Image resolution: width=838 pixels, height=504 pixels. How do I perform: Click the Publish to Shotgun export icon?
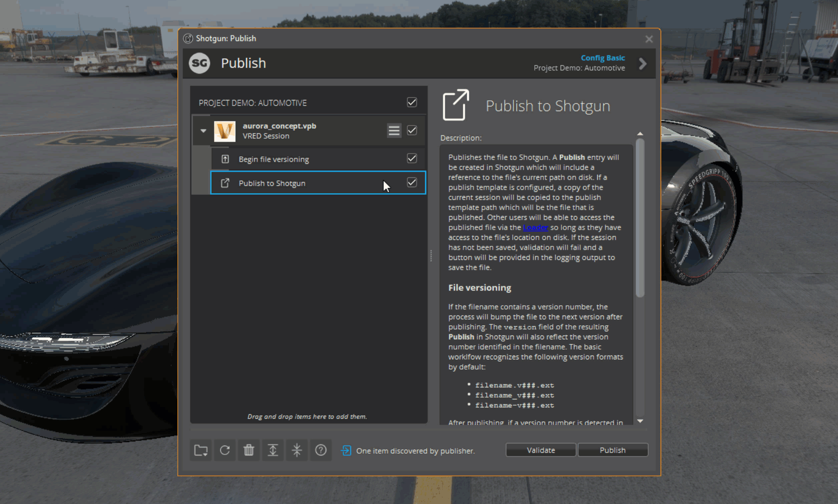pos(455,105)
